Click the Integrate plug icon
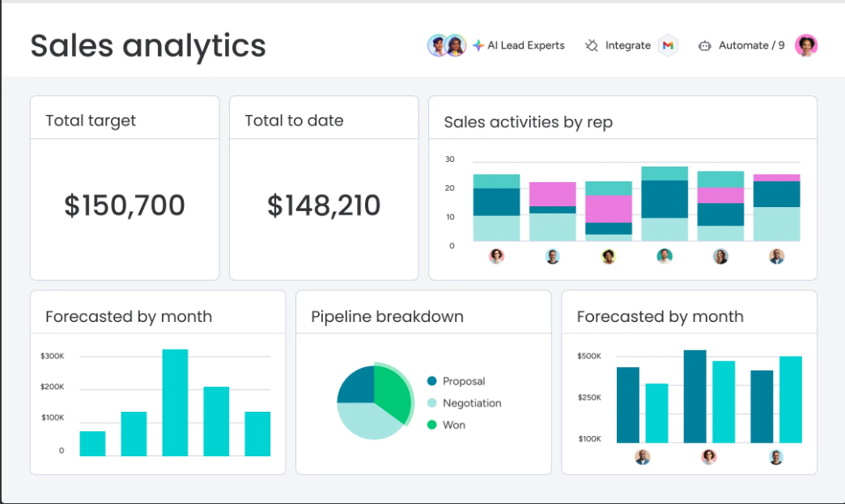Viewport: 845px width, 504px height. tap(592, 46)
